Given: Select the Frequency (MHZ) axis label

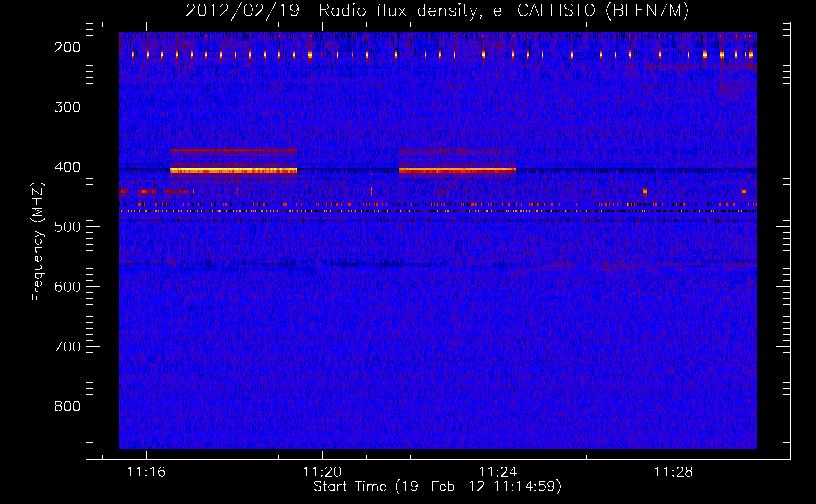Looking at the screenshot, I should click(38, 242).
